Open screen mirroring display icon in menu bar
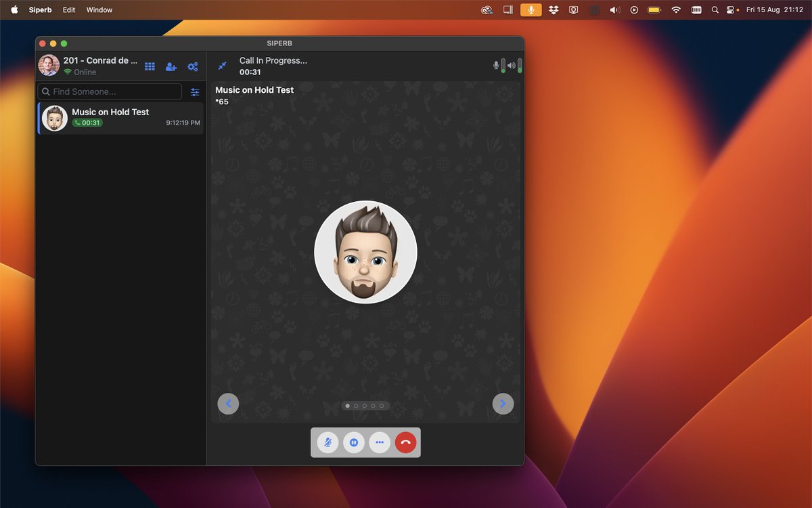The width and height of the screenshot is (812, 508). 574,9
